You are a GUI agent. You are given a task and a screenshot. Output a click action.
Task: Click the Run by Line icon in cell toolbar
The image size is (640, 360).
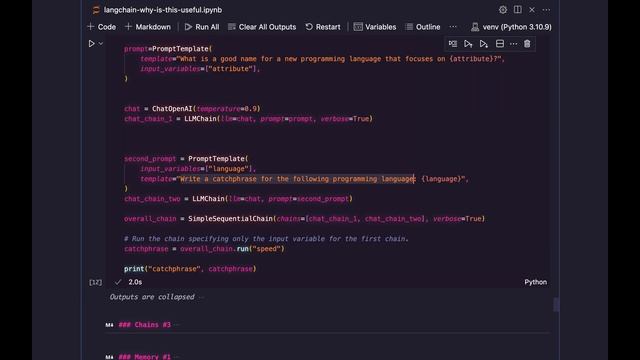click(x=453, y=44)
